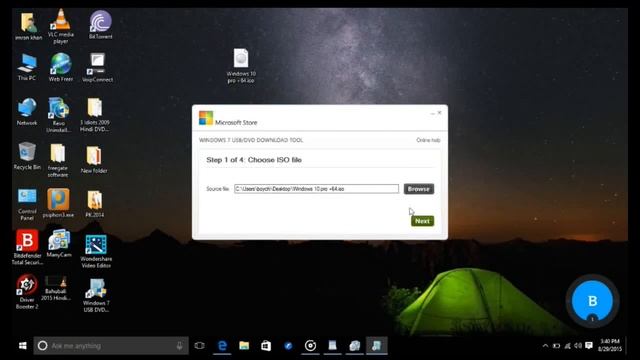Open the Store from the taskbar

click(x=266, y=346)
